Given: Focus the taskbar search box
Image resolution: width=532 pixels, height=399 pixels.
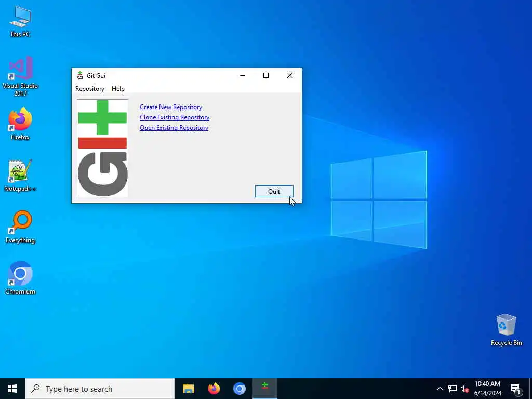Looking at the screenshot, I should point(100,389).
